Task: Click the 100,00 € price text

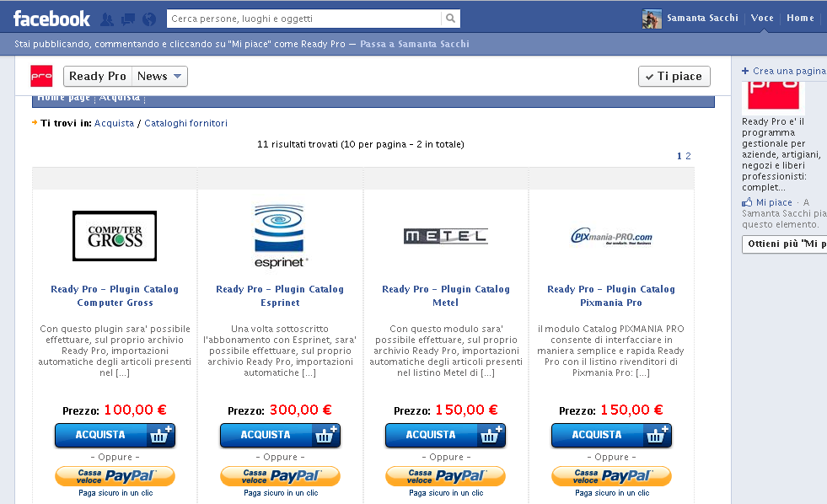Action: [x=135, y=410]
